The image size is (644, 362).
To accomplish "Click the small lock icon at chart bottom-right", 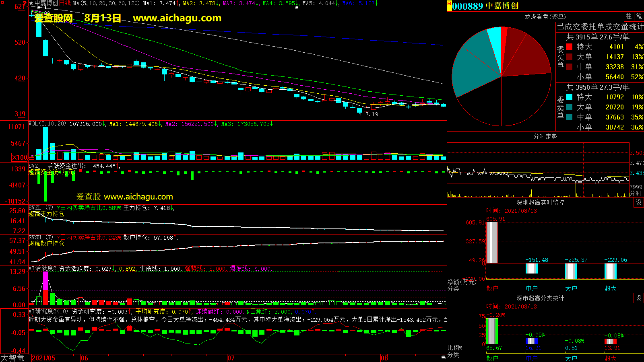I will pyautogui.click(x=443, y=357).
